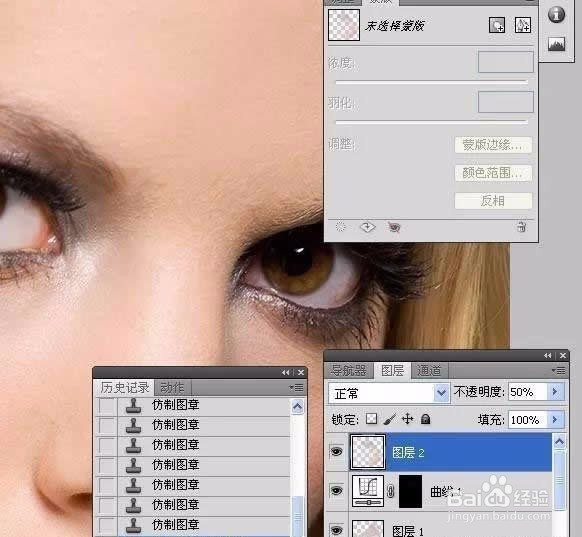Click the 蒙版边缘... button
The height and width of the screenshot is (537, 582).
coord(493,145)
